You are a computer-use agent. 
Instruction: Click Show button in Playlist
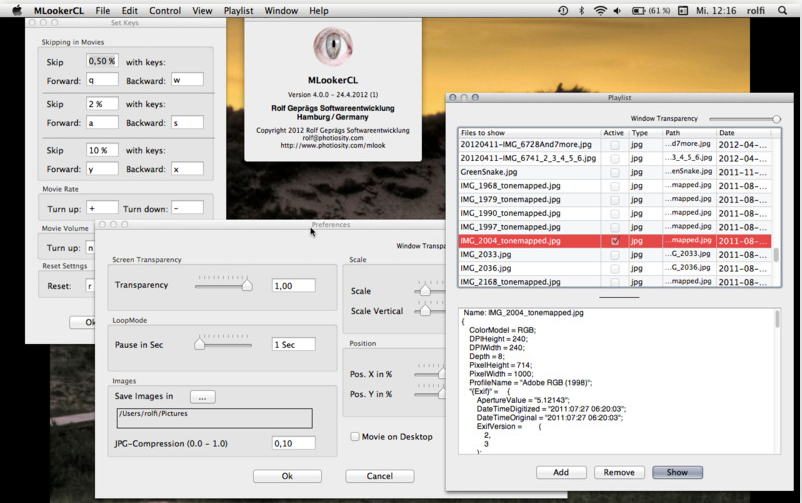point(677,472)
